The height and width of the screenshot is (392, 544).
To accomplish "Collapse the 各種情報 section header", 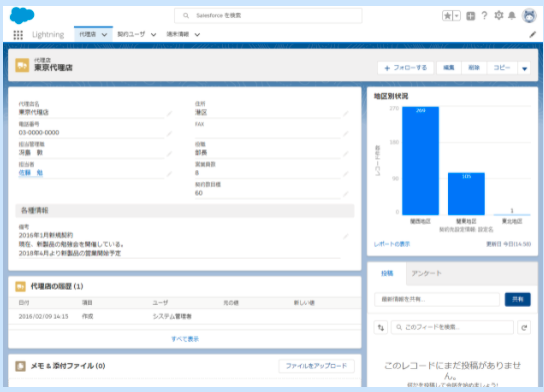I will pos(185,211).
